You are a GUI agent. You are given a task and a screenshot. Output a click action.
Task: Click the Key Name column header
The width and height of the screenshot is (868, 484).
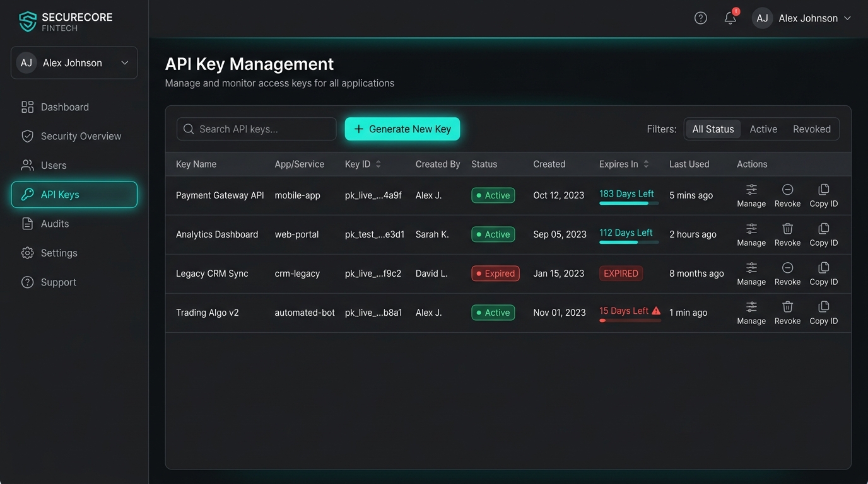196,164
